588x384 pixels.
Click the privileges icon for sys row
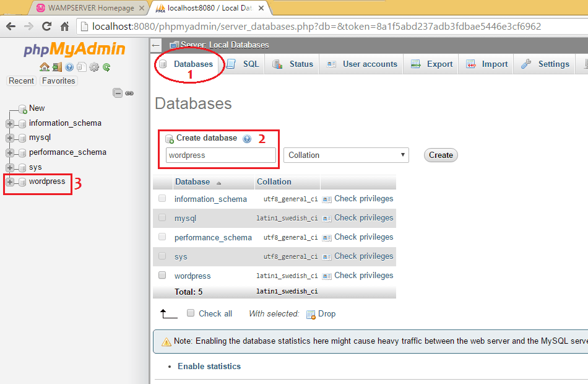(x=327, y=257)
